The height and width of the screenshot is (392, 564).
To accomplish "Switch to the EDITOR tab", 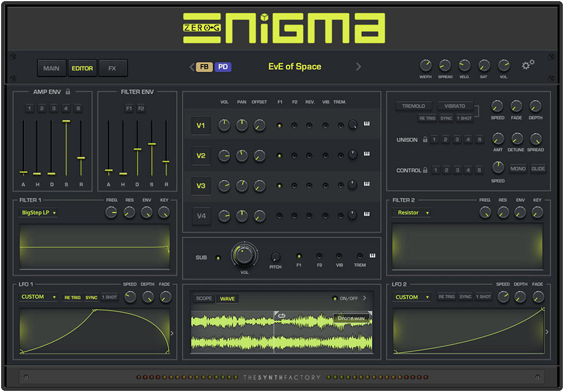I will coord(82,68).
